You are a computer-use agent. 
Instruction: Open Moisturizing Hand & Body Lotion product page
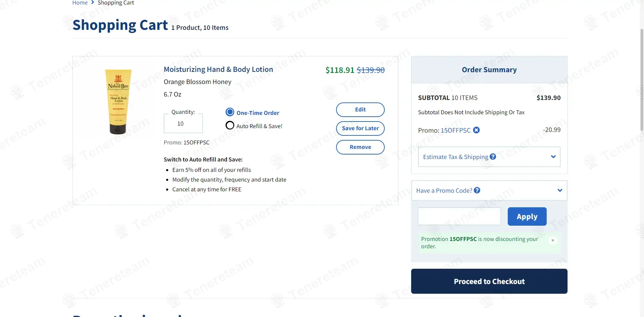(218, 69)
